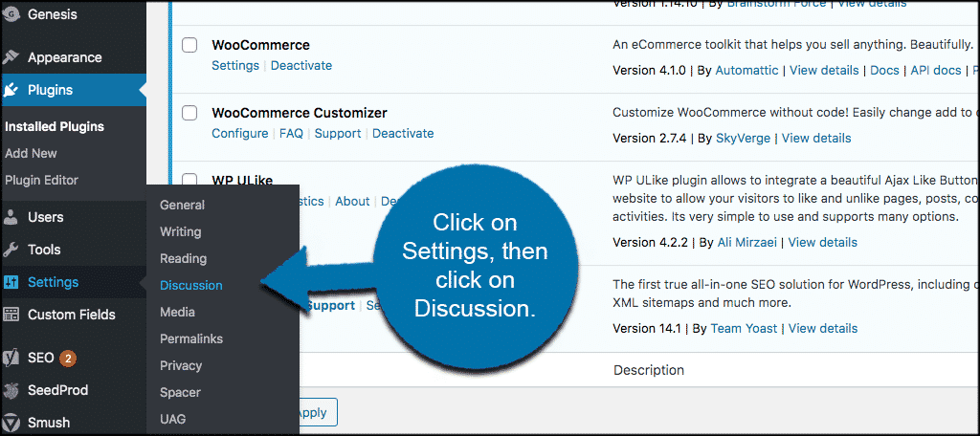Select UAG in Settings flyout
Screen dimensions: 980x436
pyautogui.click(x=173, y=420)
